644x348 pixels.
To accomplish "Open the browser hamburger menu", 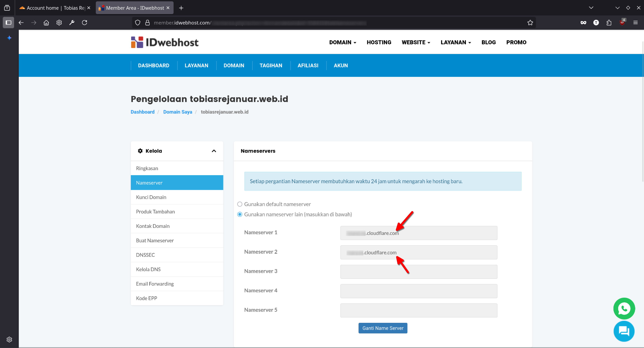I will click(635, 23).
